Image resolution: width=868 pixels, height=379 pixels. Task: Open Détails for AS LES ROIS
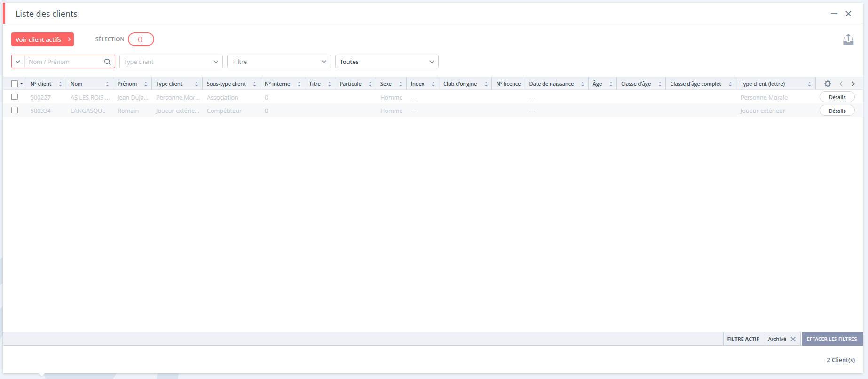pyautogui.click(x=837, y=97)
